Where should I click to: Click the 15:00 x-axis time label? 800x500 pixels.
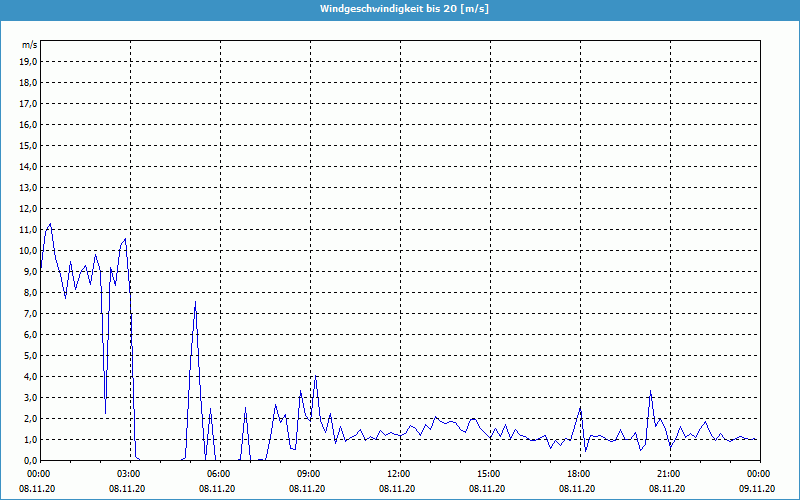[x=489, y=473]
